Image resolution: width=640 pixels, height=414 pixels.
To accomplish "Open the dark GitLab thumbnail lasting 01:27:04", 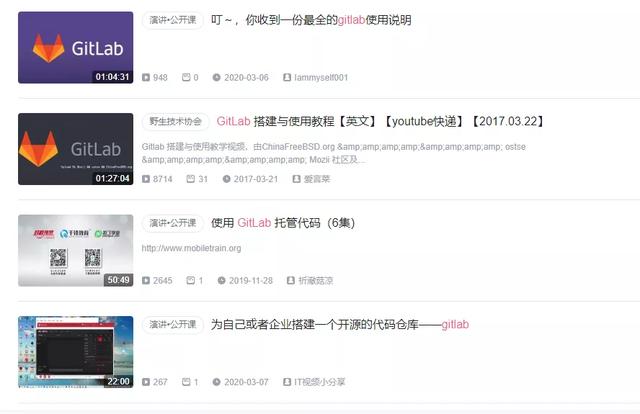I will pos(76,149).
